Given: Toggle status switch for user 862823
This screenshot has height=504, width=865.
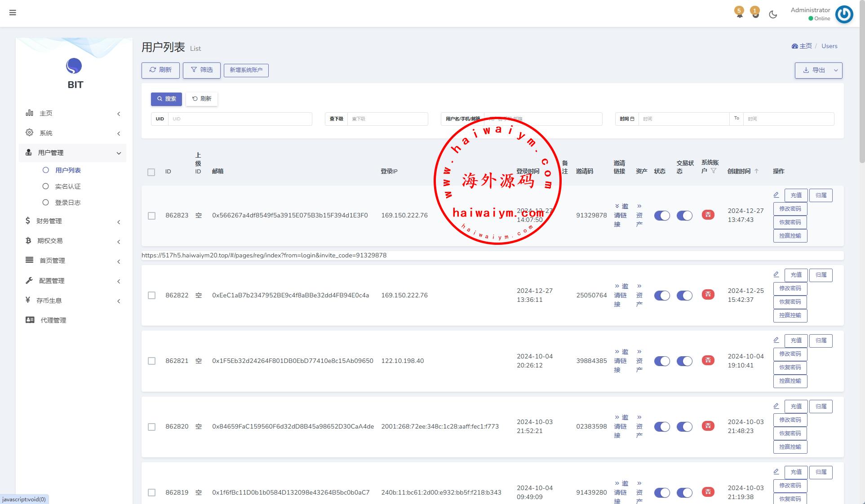Looking at the screenshot, I should [x=662, y=216].
